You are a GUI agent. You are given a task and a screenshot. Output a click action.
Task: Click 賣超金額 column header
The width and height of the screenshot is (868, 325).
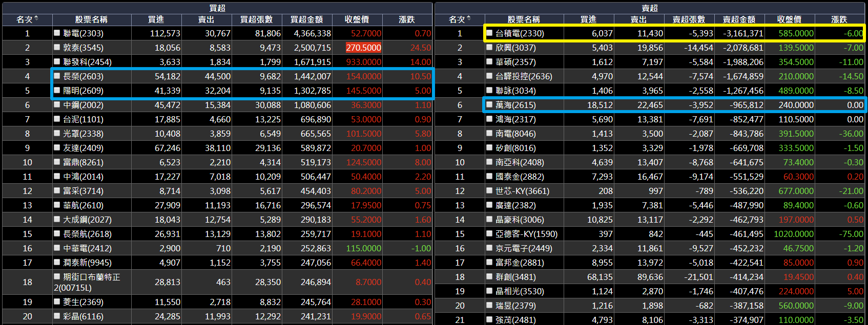(x=739, y=19)
